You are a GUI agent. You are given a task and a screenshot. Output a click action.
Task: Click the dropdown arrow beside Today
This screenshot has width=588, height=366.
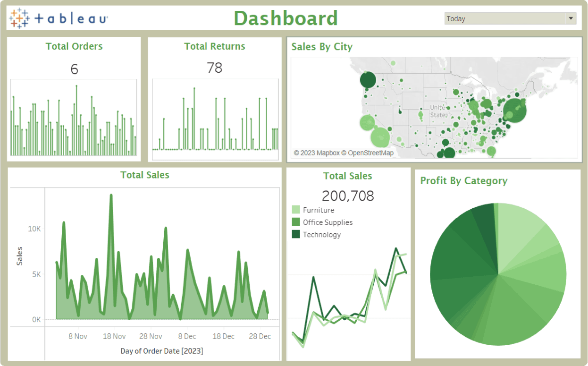[571, 18]
